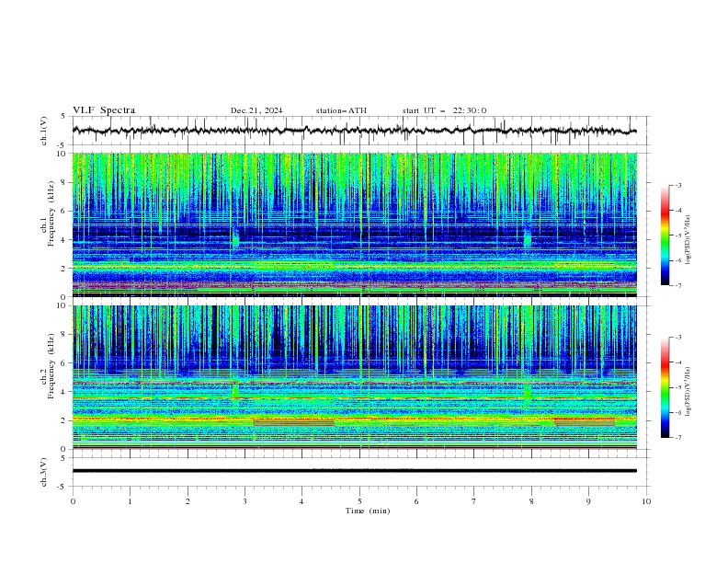
Task: Click the ch.2 PSD color scale bar
Action: point(665,387)
